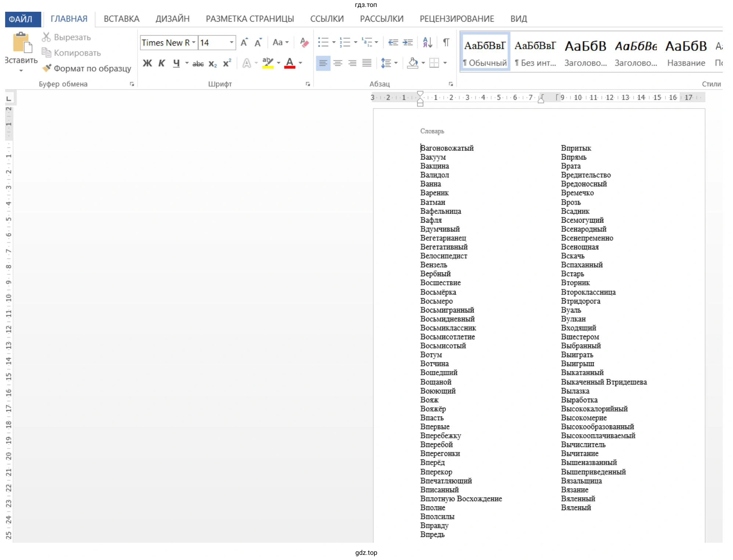The height and width of the screenshot is (560, 733).
Task: Center the text alignment
Action: pos(338,63)
